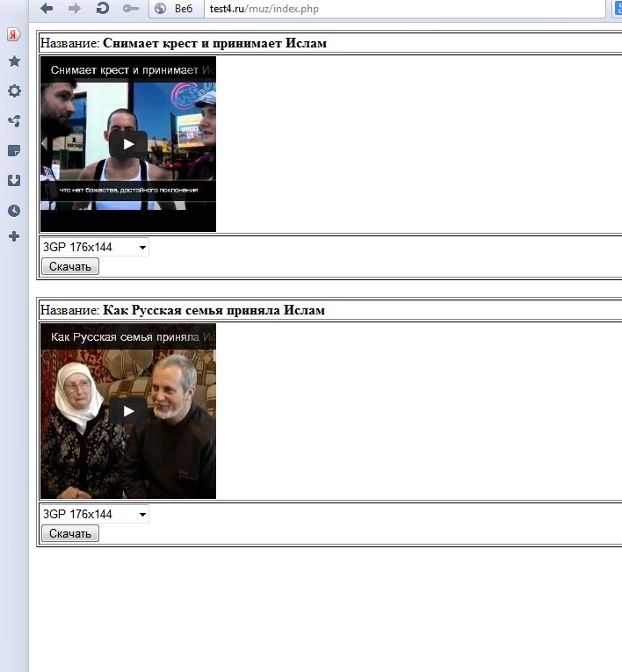Play the Как Русская семья приняла Ислам video
622x672 pixels.
pos(128,411)
